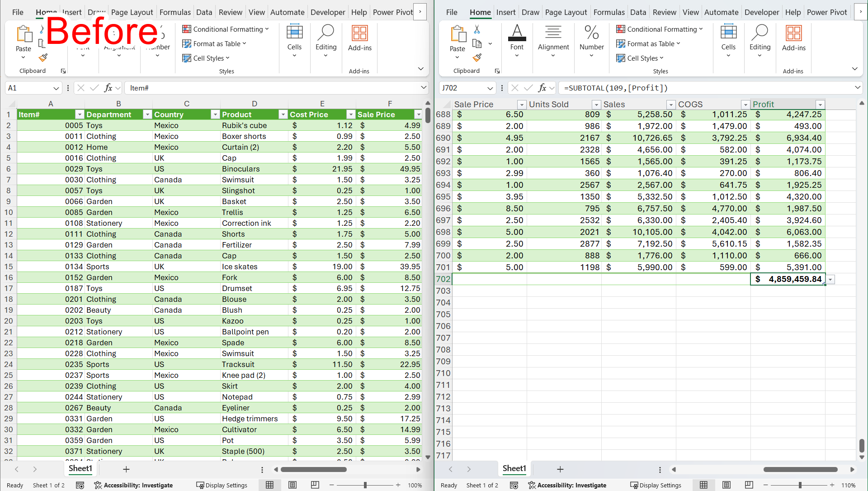868x491 pixels.
Task: Open Developer tab in left window
Action: coord(328,12)
